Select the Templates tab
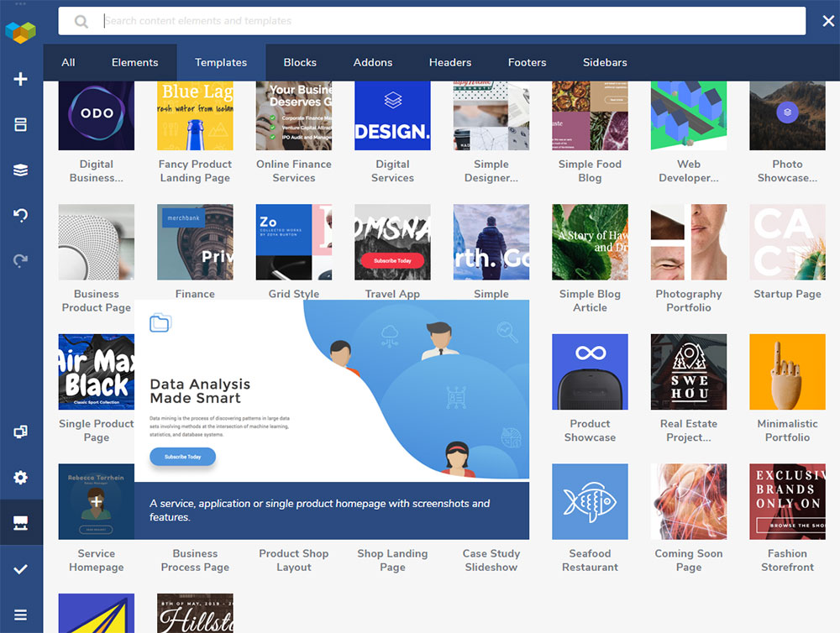 (x=221, y=62)
